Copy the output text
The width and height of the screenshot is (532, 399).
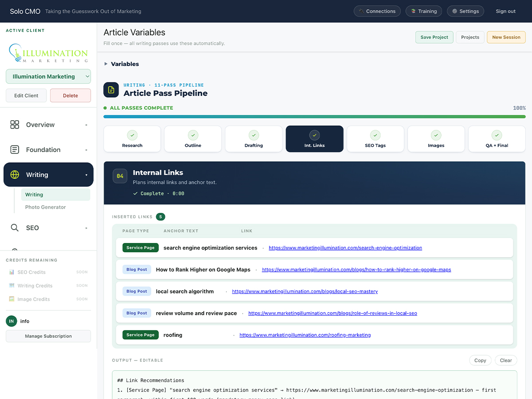pos(480,360)
